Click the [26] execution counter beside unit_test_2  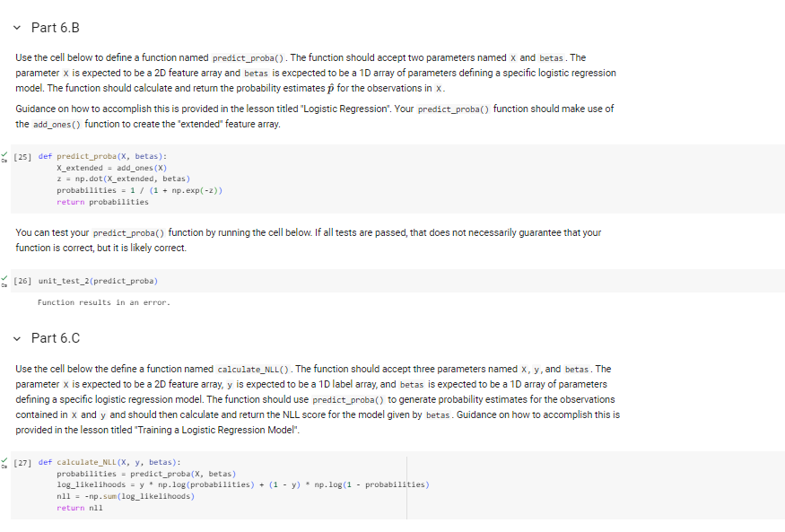pyautogui.click(x=23, y=280)
